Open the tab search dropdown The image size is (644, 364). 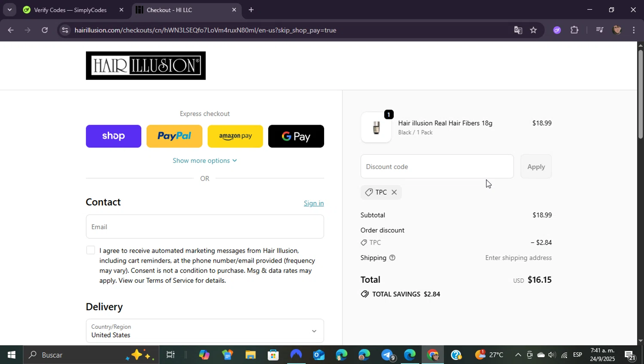(x=9, y=9)
